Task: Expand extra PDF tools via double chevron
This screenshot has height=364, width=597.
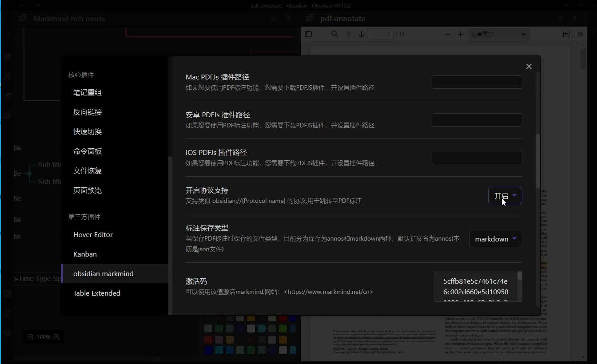Action: (581, 34)
